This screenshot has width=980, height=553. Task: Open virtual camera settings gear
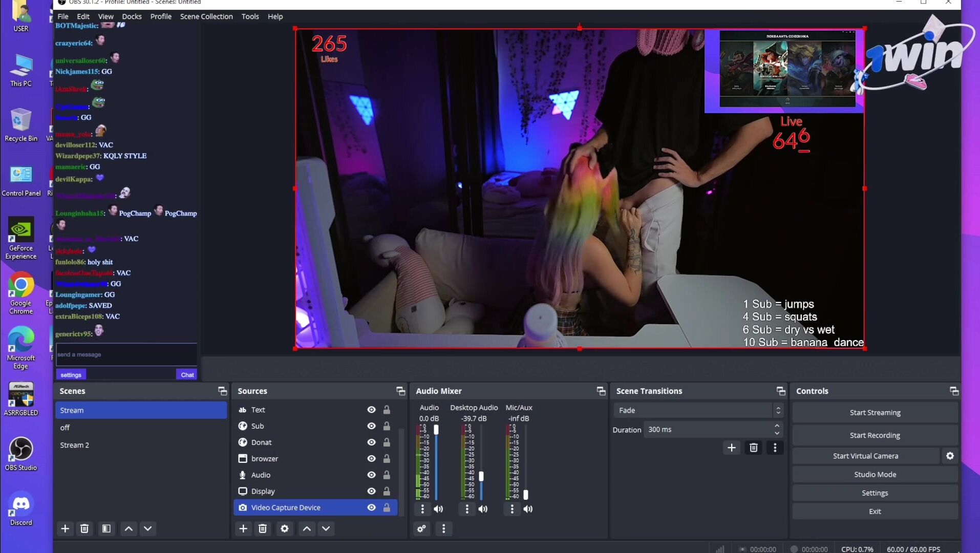pyautogui.click(x=950, y=456)
